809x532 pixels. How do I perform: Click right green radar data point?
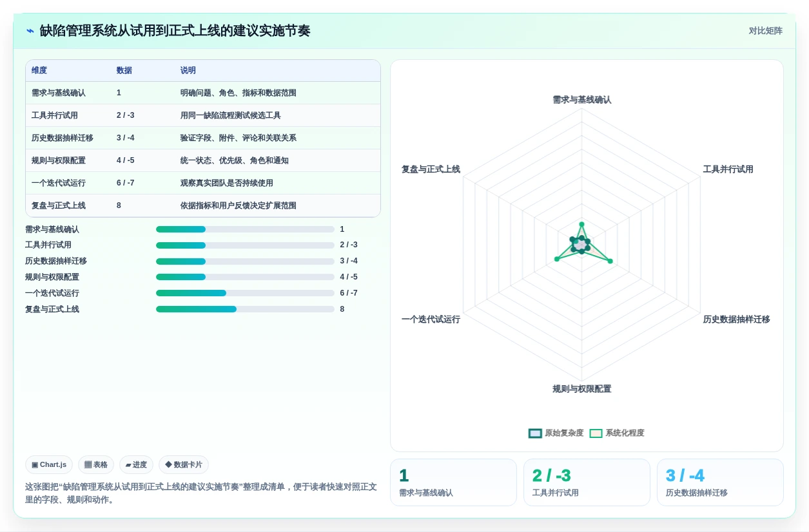coord(610,261)
